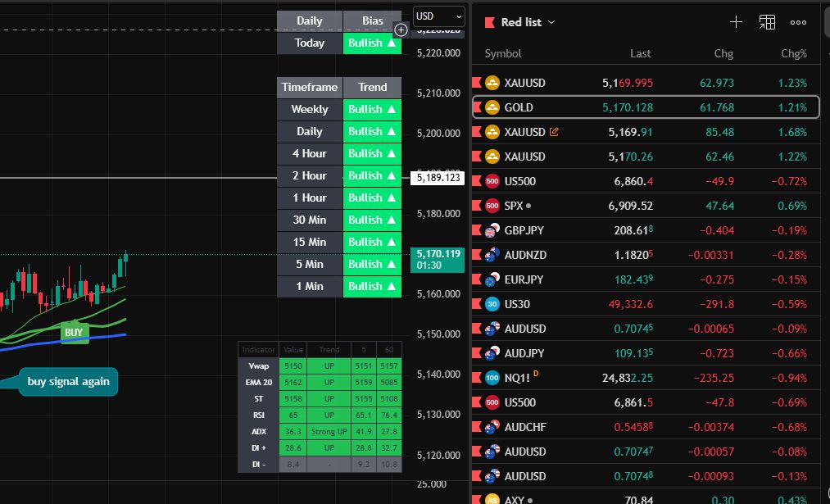Click the red flag next to GOLD
830x504 pixels.
pyautogui.click(x=477, y=107)
